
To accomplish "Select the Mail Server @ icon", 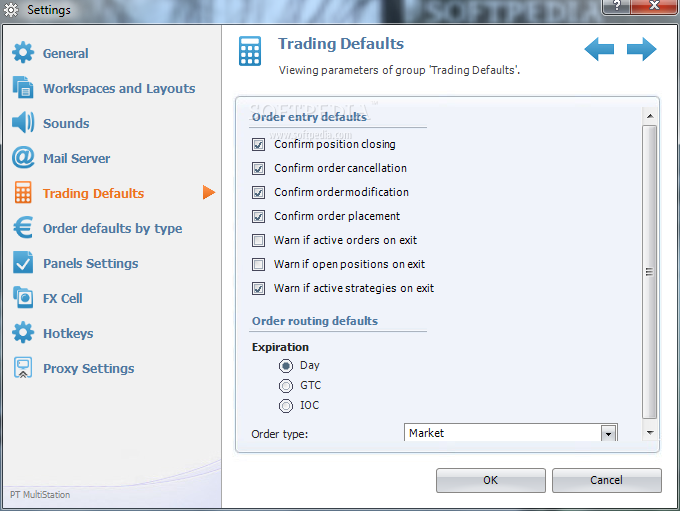I will pyautogui.click(x=23, y=158).
